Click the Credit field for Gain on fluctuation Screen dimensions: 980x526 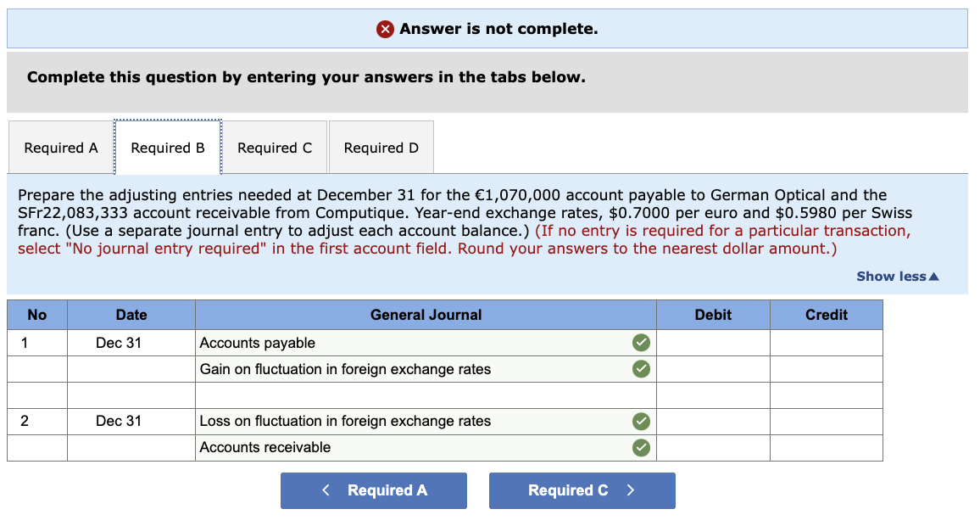(x=826, y=369)
